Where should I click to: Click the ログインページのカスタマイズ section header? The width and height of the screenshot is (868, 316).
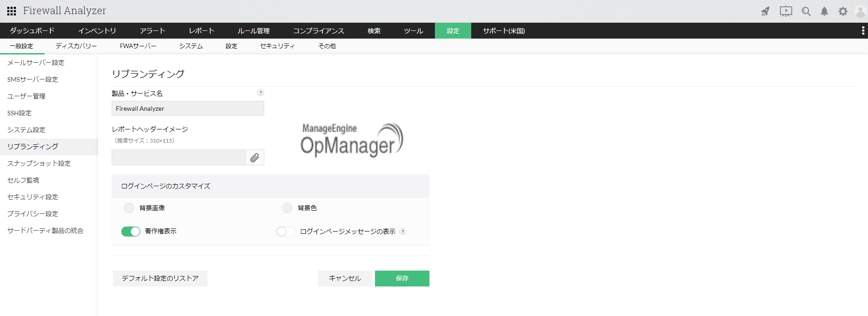(x=271, y=186)
